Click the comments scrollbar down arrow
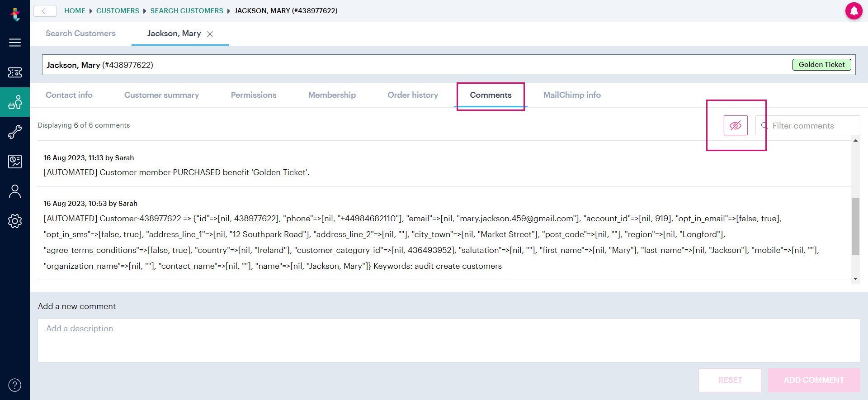 (x=855, y=279)
